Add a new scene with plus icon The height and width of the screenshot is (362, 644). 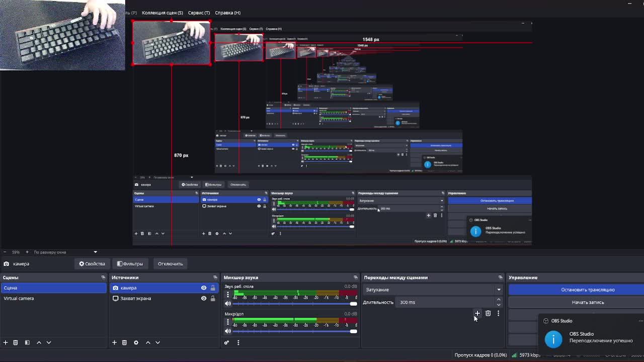pos(6,342)
